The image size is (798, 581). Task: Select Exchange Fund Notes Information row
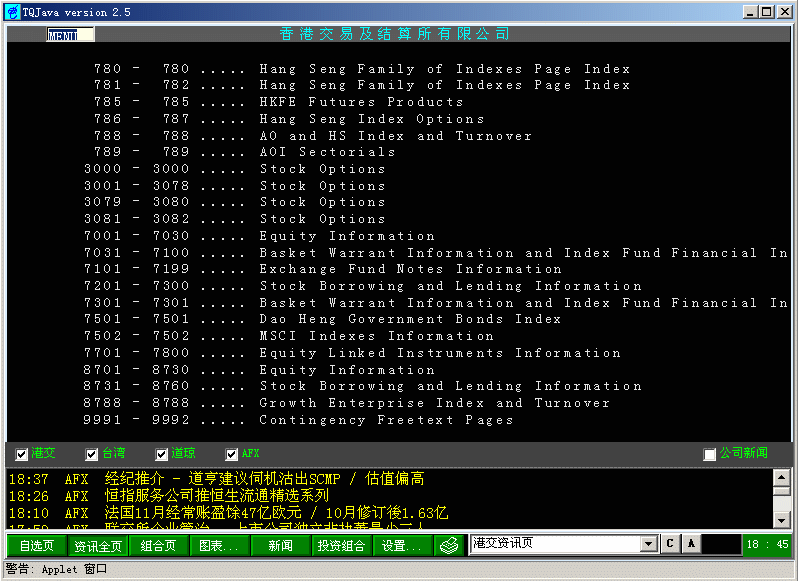click(x=323, y=269)
